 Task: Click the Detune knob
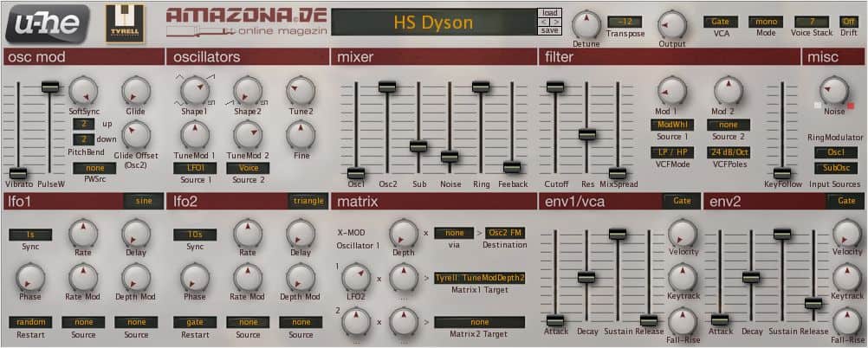click(x=586, y=24)
